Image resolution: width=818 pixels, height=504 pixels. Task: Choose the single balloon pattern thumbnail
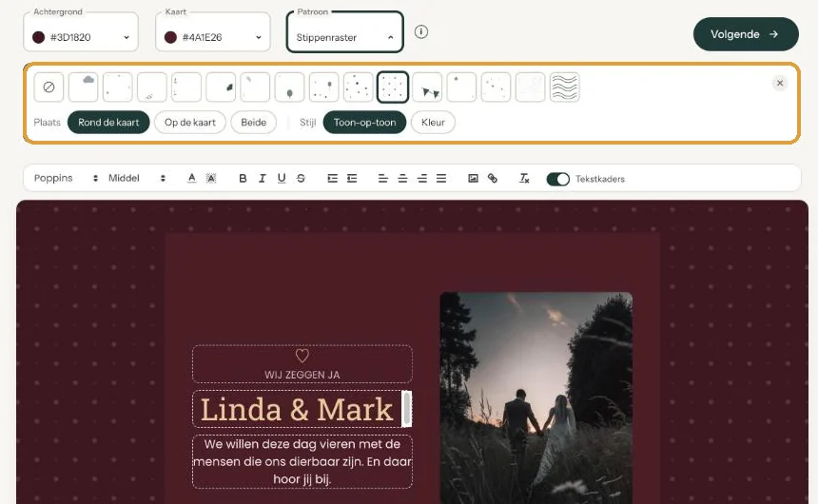[289, 87]
